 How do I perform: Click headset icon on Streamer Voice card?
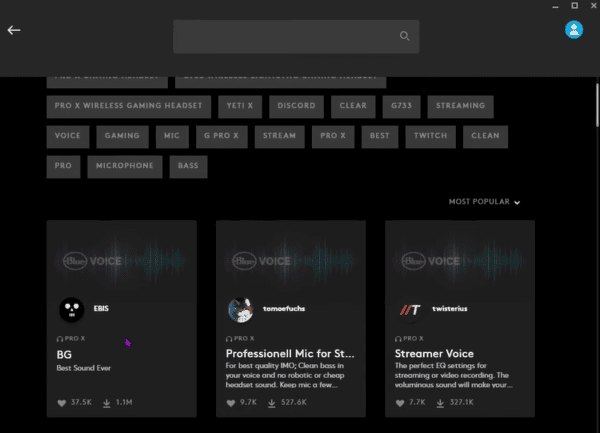point(398,339)
